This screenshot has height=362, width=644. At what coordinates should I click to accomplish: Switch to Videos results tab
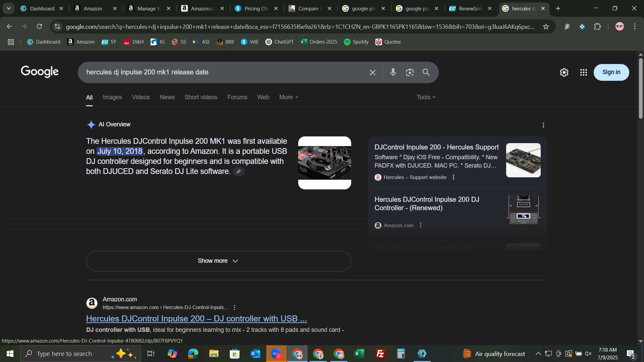[x=141, y=97]
